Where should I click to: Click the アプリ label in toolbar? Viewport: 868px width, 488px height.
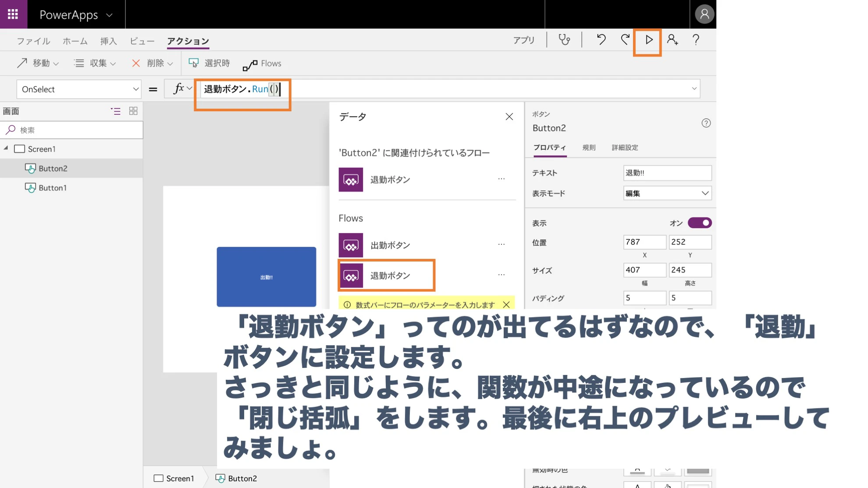(x=524, y=40)
